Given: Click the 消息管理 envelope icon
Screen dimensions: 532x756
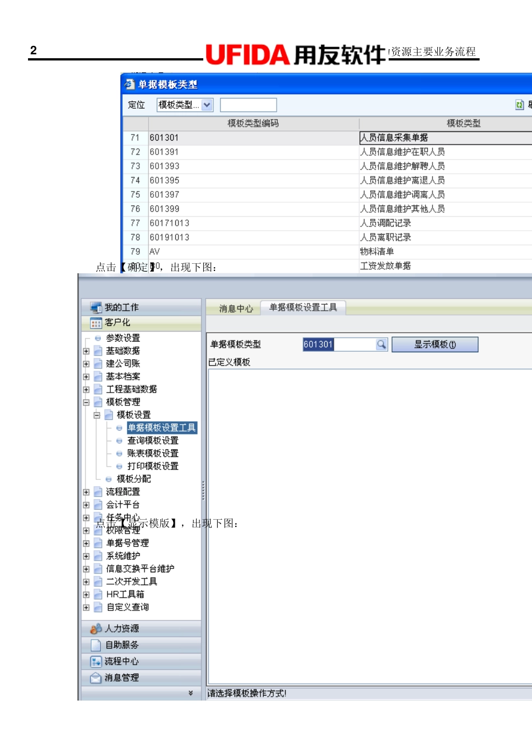Looking at the screenshot, I should tap(96, 678).
